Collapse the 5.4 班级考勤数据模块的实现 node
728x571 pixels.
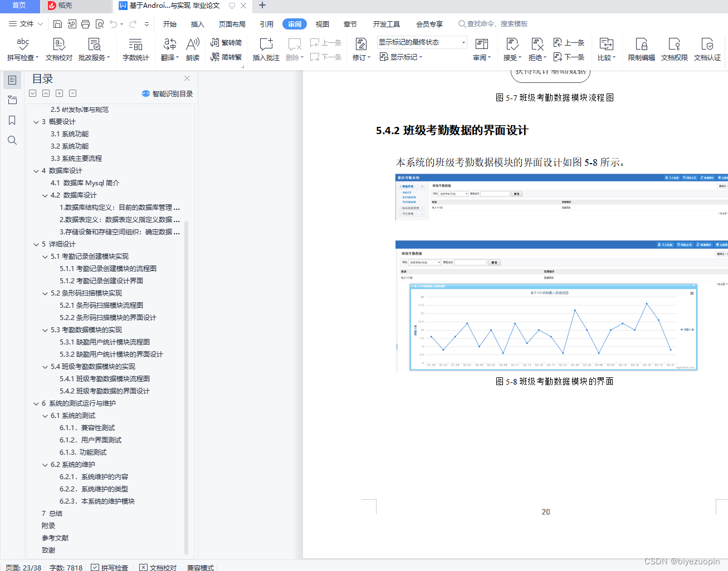[x=45, y=367]
